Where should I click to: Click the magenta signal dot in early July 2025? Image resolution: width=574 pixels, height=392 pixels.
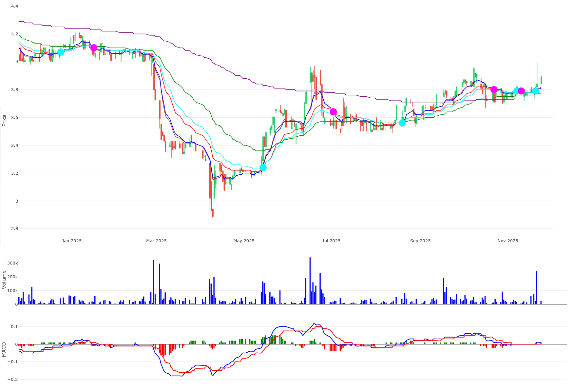point(334,111)
